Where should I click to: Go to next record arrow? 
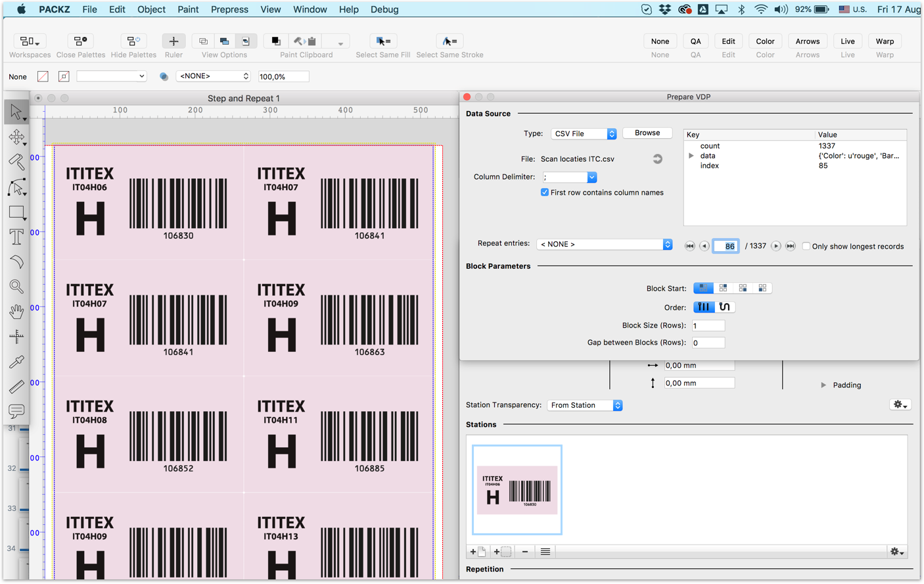[x=775, y=246]
